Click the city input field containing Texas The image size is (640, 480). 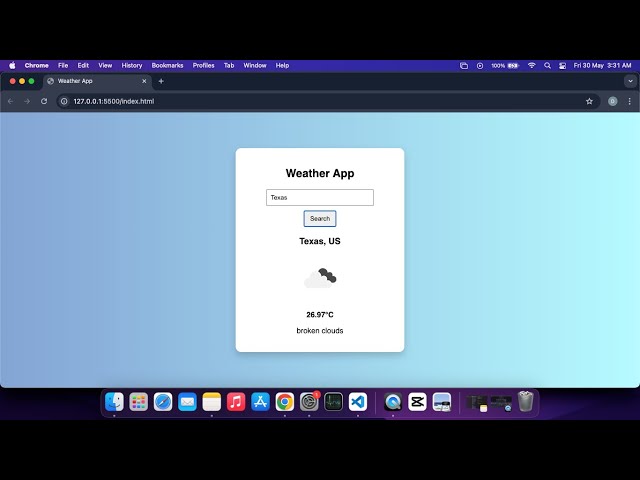point(320,198)
